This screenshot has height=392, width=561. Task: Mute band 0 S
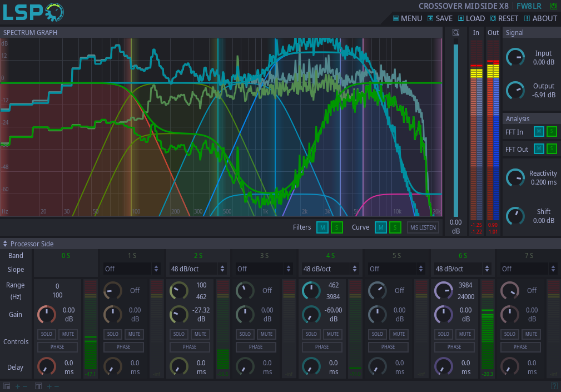point(68,334)
